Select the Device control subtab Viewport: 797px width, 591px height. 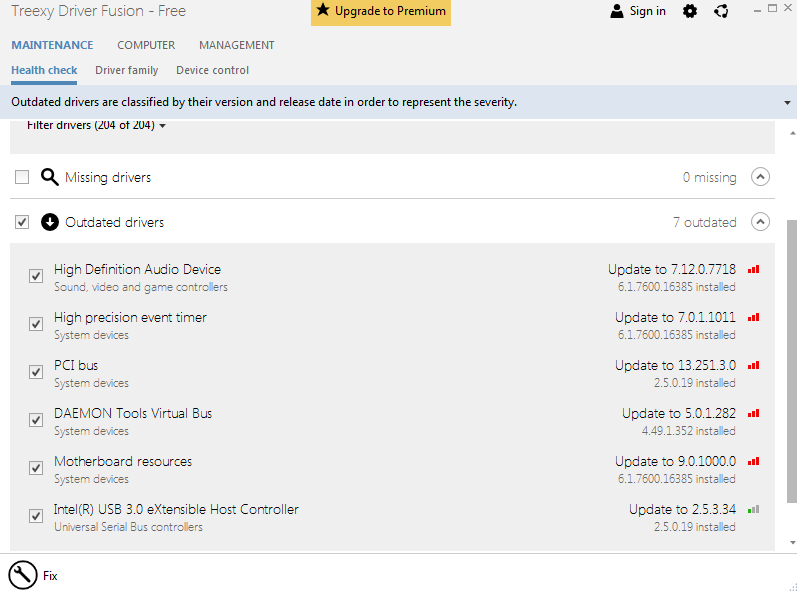212,70
